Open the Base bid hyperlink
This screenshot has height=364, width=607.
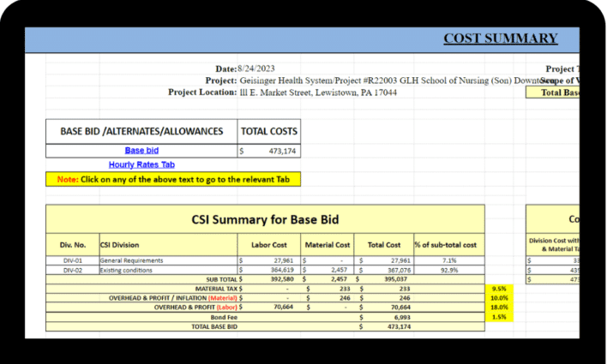click(141, 150)
